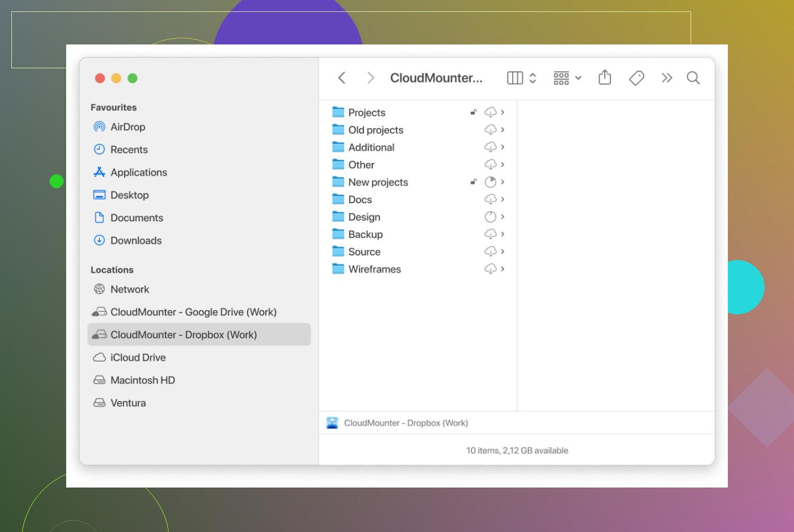Open the Finder search magnifier
Image resolution: width=794 pixels, height=532 pixels.
pyautogui.click(x=693, y=78)
